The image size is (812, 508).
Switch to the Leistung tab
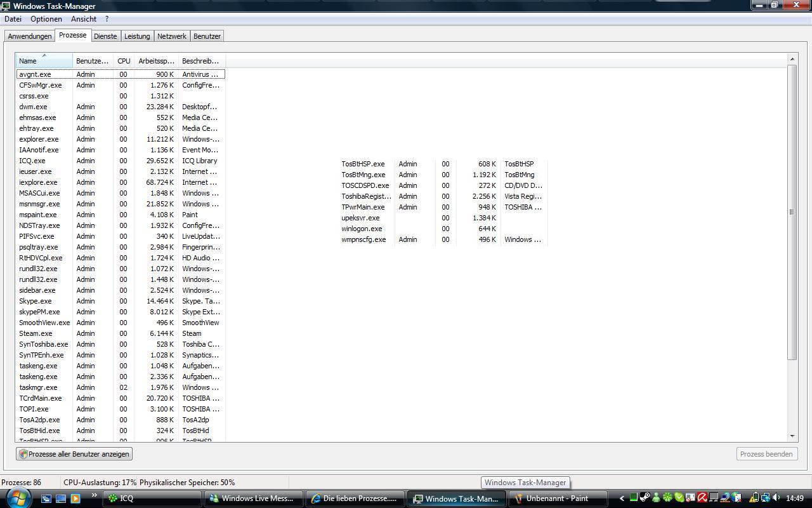(x=137, y=36)
